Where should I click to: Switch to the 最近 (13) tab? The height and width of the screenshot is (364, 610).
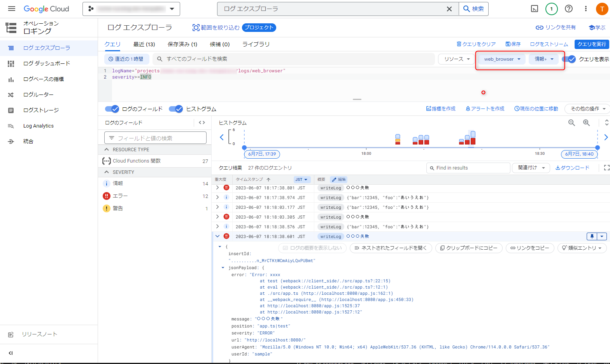pyautogui.click(x=144, y=44)
